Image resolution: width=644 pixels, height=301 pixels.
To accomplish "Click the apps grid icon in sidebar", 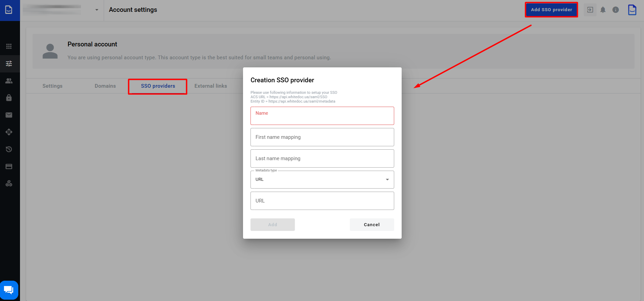I will pyautogui.click(x=9, y=46).
